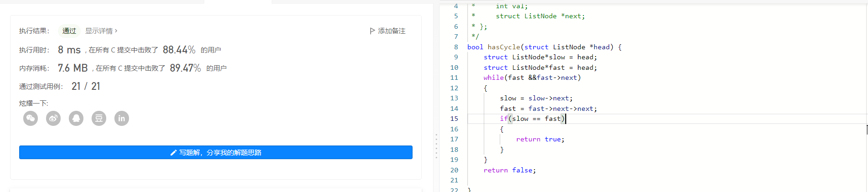Image resolution: width=868 pixels, height=192 pixels.
Task: Select the 89.47% memory percentile text
Action: pos(186,68)
